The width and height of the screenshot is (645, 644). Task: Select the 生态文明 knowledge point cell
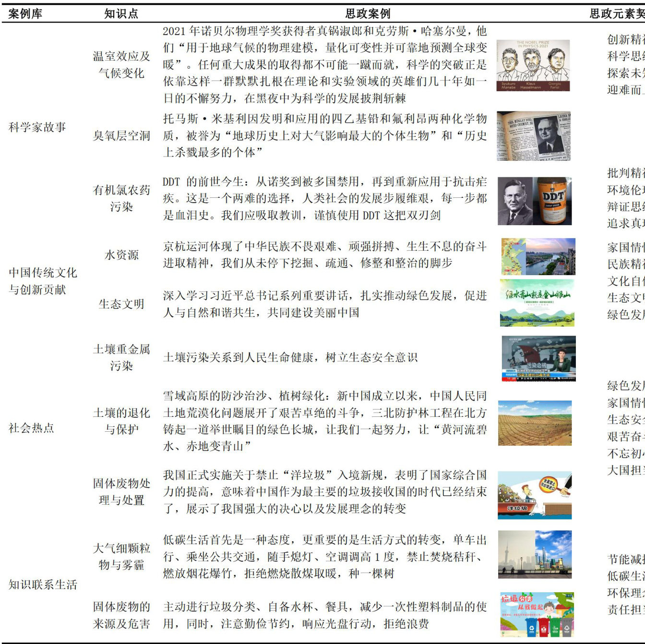(x=121, y=304)
